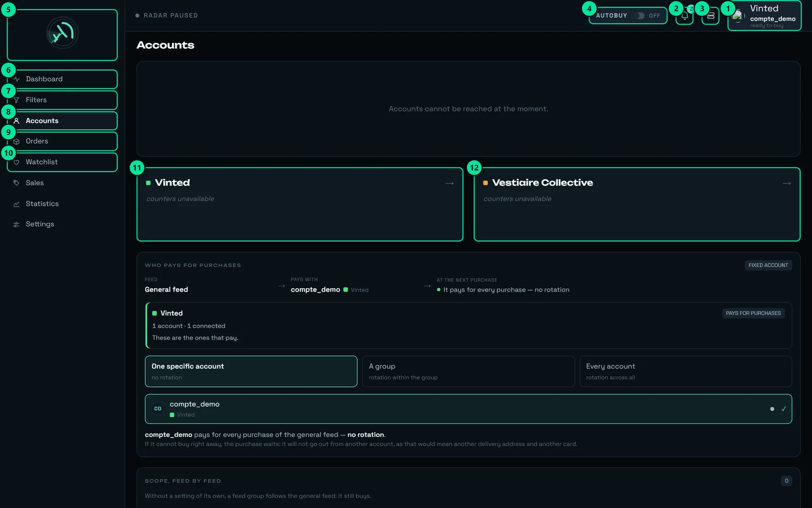Click the '1 account · 1 connected' line
Viewport: 812px width, 508px height.
point(189,326)
